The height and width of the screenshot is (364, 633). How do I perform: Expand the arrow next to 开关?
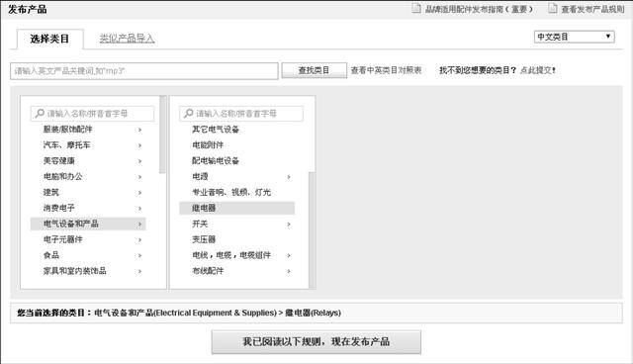(289, 224)
